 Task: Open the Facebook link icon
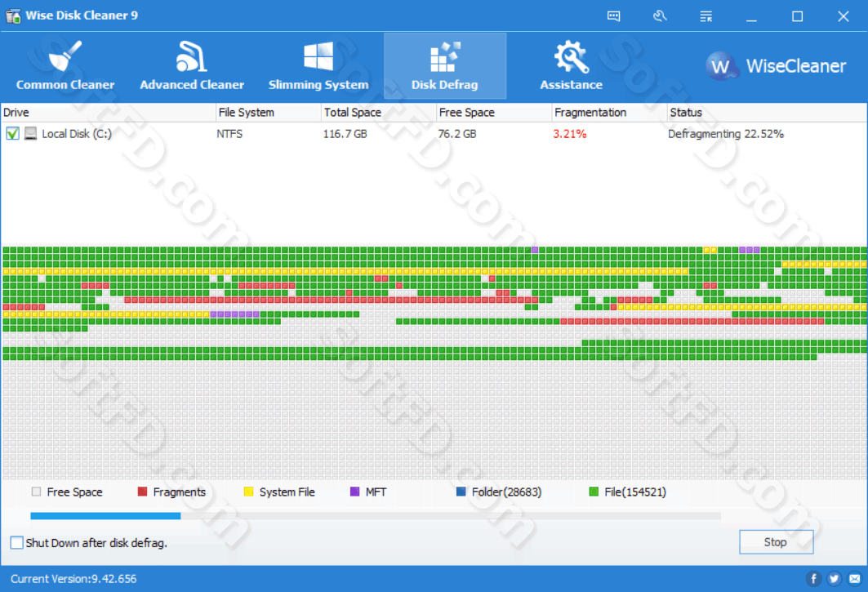pyautogui.click(x=813, y=579)
